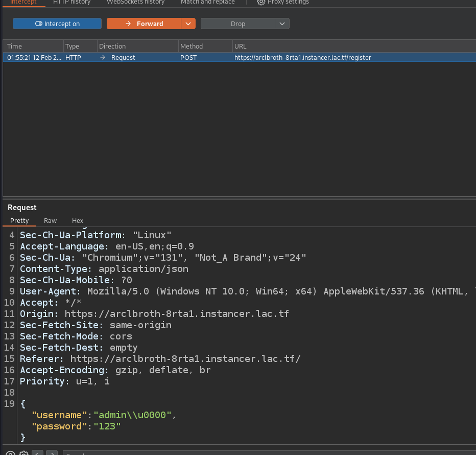Screen dimensions: 476x455
Task: Switch request view to Hex
Action: point(78,220)
